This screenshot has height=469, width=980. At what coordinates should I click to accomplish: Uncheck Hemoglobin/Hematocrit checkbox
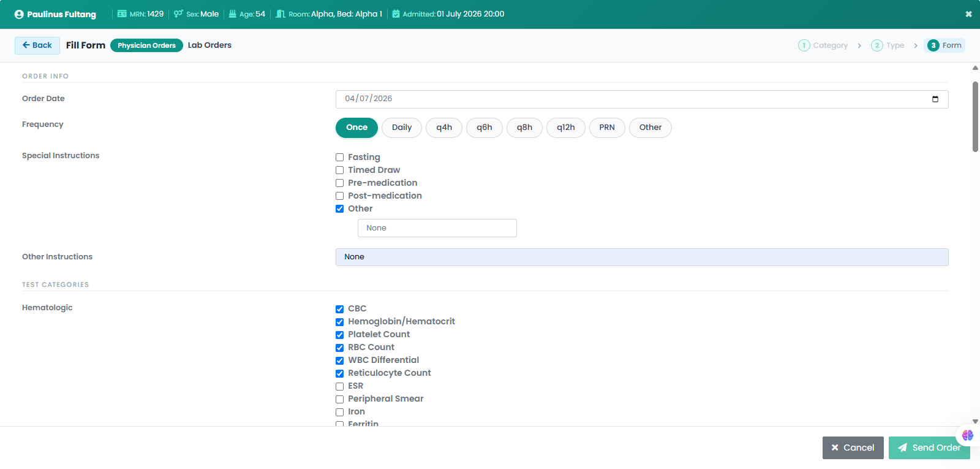coord(339,322)
